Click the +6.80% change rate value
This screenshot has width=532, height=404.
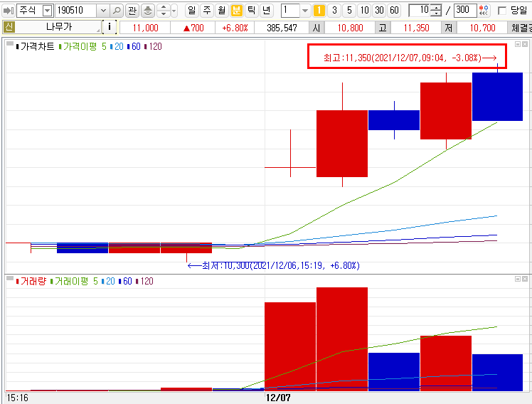(x=235, y=28)
